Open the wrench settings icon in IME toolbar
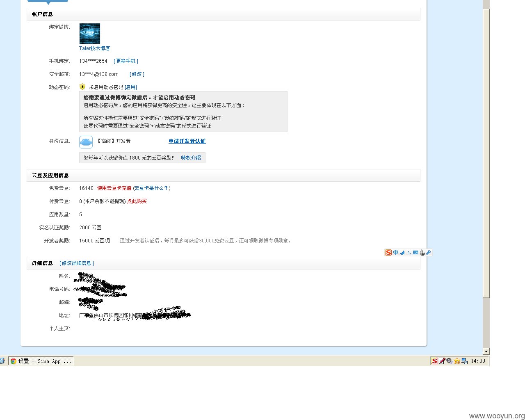This screenshot has width=525, height=420. pyautogui.click(x=429, y=252)
